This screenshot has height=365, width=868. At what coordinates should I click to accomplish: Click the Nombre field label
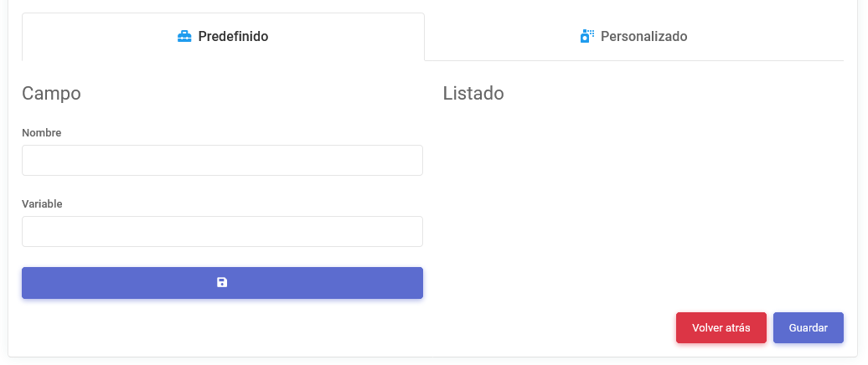[42, 133]
